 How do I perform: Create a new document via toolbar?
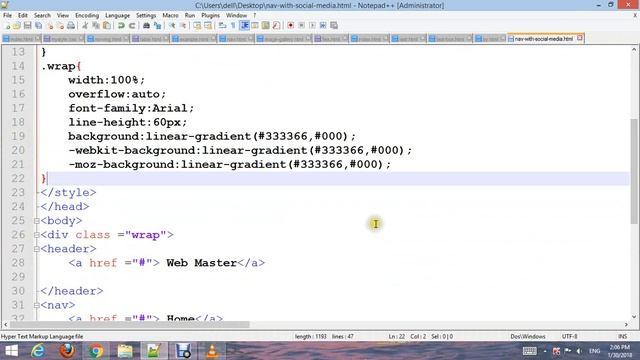[x=7, y=25]
